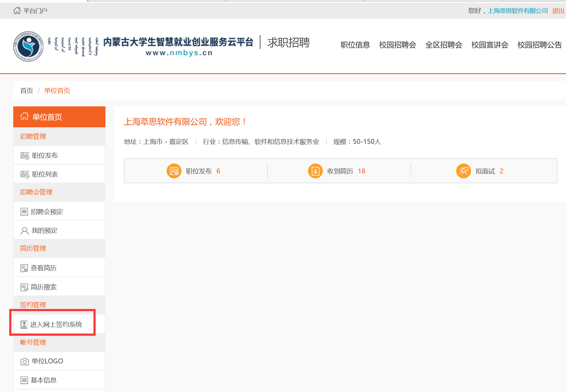The height and width of the screenshot is (392, 566).
Task: Click the orange 收到简历 stat icon
Action: point(315,171)
